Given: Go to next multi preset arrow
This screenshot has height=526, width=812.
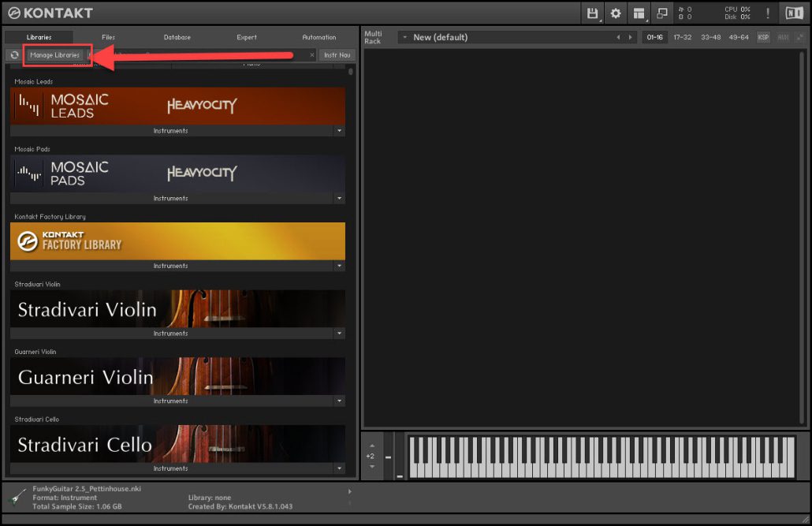Looking at the screenshot, I should point(630,37).
